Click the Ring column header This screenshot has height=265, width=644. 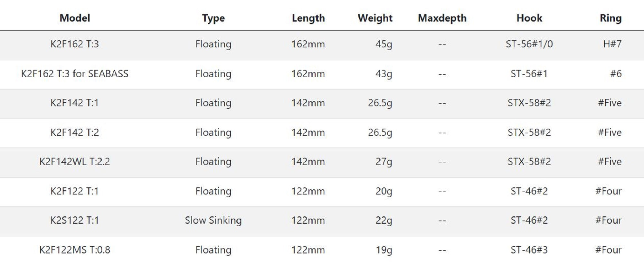[610, 18]
